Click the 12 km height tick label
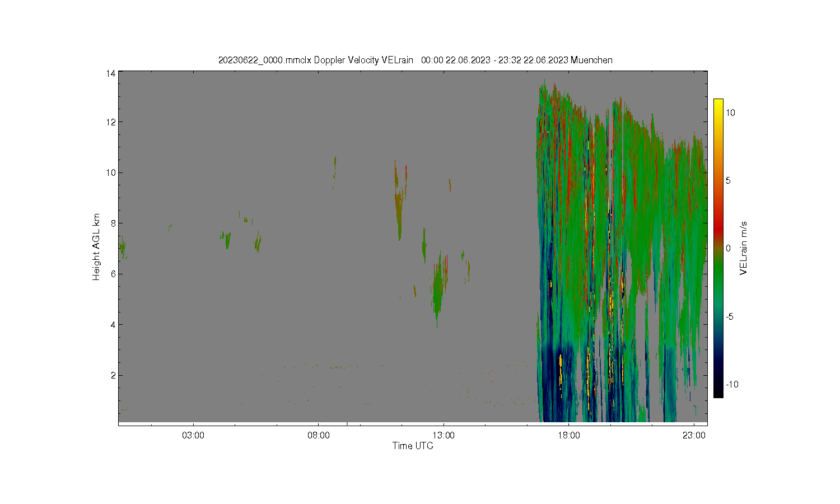 111,122
